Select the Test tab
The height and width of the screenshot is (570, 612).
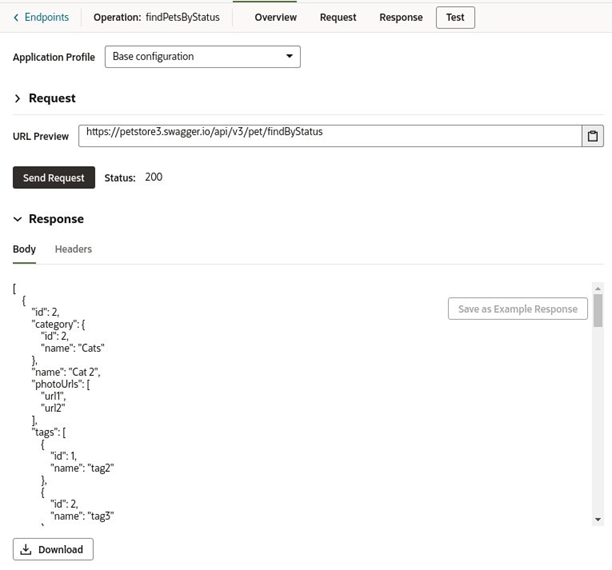(x=455, y=17)
